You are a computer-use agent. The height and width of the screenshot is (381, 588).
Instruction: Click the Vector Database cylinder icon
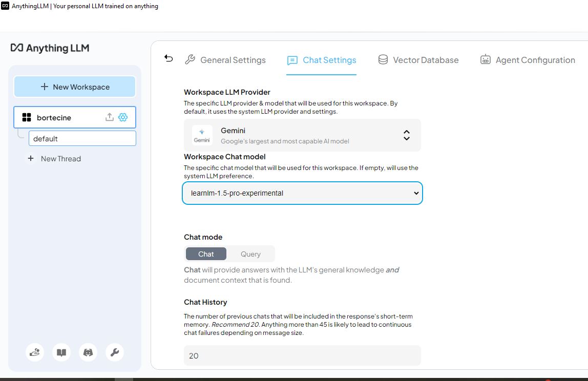coord(383,59)
